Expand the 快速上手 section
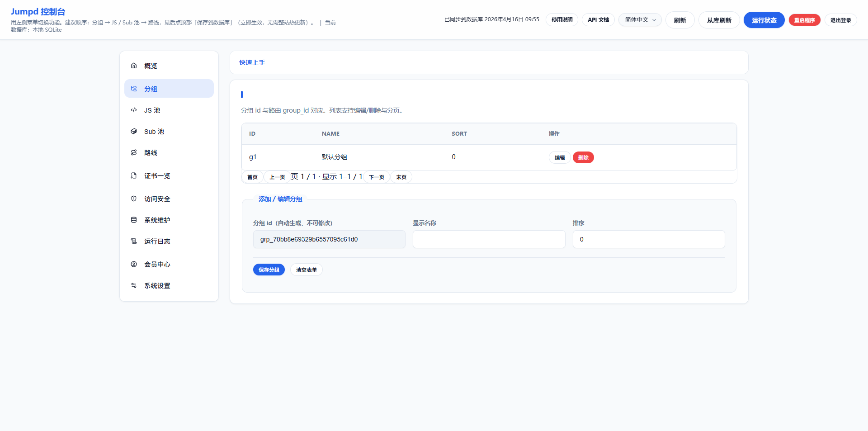Screen dimensions: 868x431 pyautogui.click(x=252, y=62)
